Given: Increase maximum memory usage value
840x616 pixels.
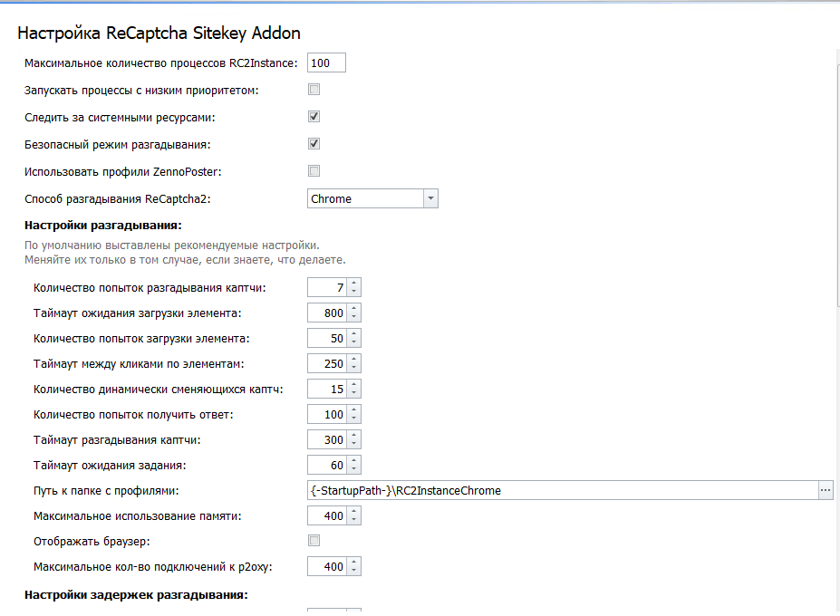Looking at the screenshot, I should click(353, 512).
